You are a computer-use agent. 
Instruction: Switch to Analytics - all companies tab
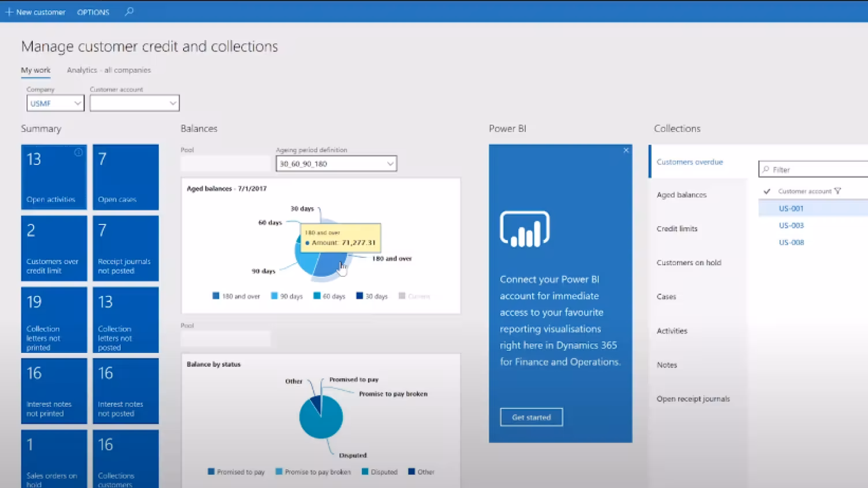coord(108,70)
